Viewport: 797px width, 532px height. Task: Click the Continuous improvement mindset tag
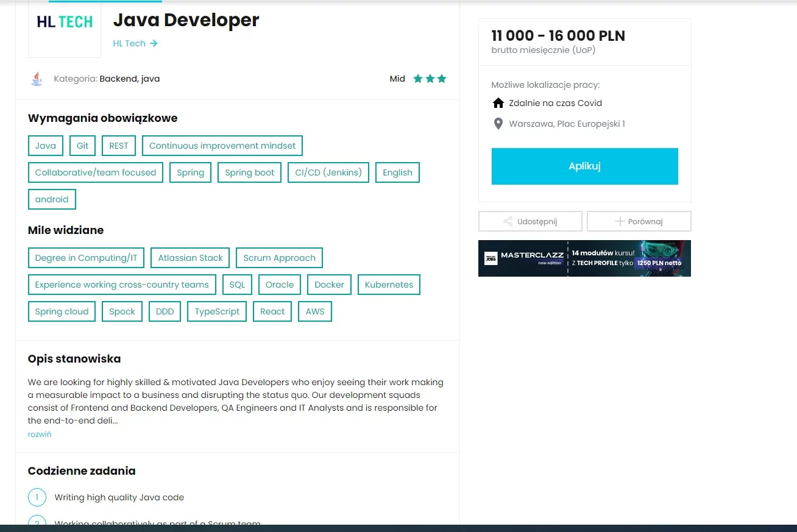click(222, 146)
